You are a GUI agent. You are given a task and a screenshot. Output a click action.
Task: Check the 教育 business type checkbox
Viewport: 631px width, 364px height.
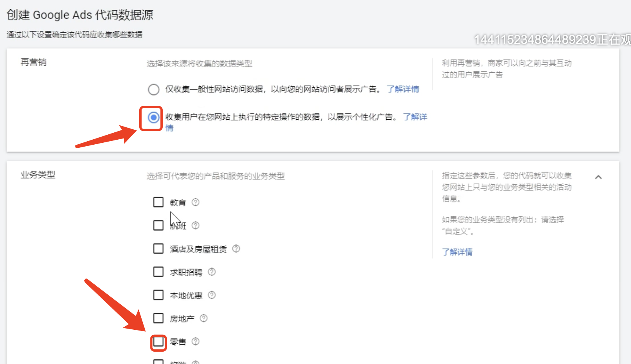point(158,202)
